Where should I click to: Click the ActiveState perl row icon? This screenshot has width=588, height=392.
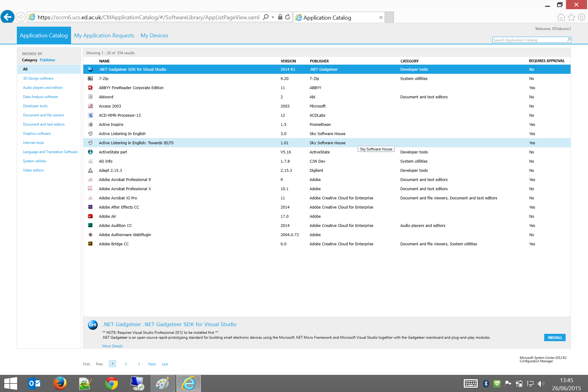pyautogui.click(x=90, y=152)
